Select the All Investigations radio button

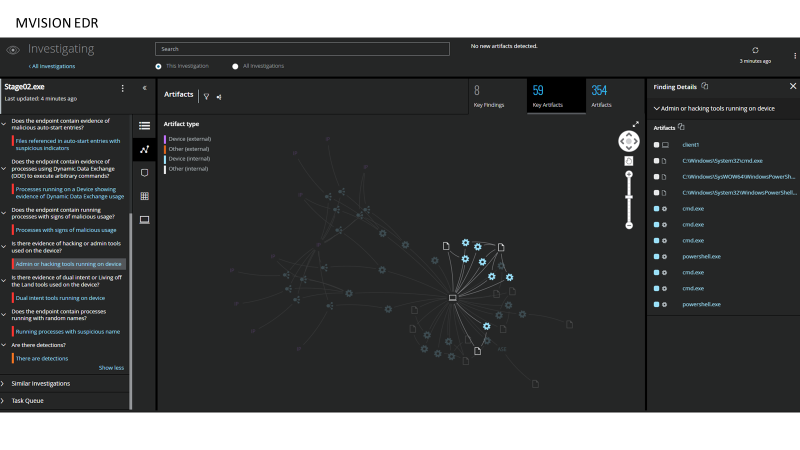pos(236,66)
